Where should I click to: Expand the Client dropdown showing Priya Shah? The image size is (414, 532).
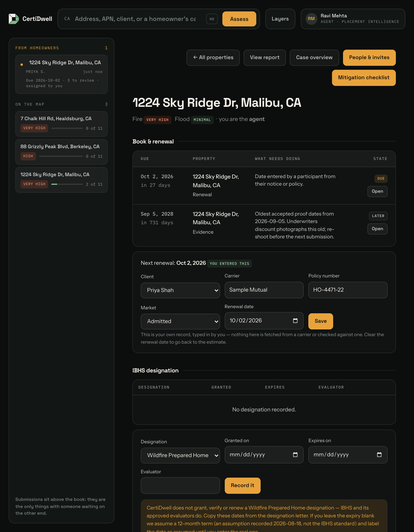180,290
